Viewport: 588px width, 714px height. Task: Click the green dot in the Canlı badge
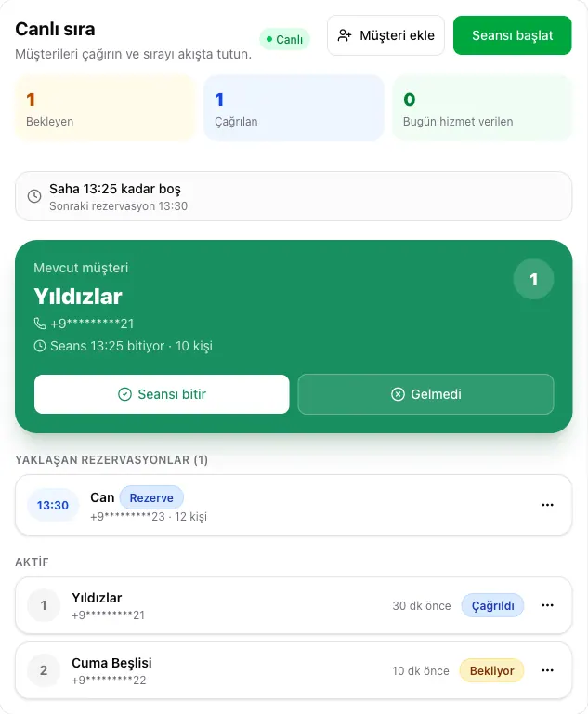[x=269, y=39]
